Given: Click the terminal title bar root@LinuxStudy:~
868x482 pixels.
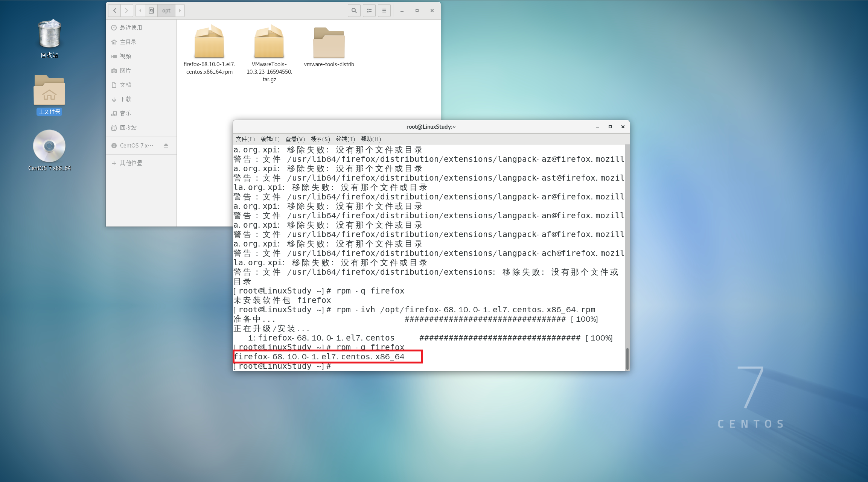Looking at the screenshot, I should [431, 127].
